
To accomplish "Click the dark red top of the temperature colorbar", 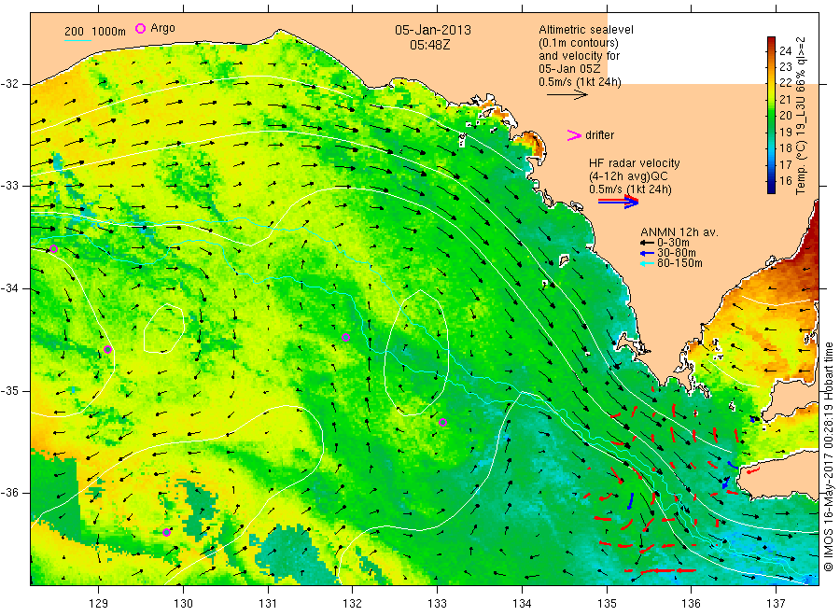I will click(771, 41).
